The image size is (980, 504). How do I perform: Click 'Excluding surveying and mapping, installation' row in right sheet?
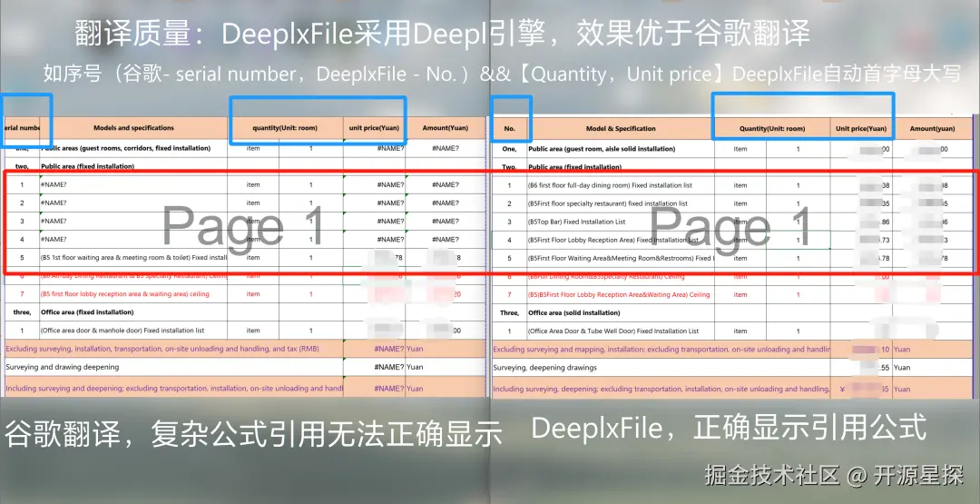click(661, 350)
